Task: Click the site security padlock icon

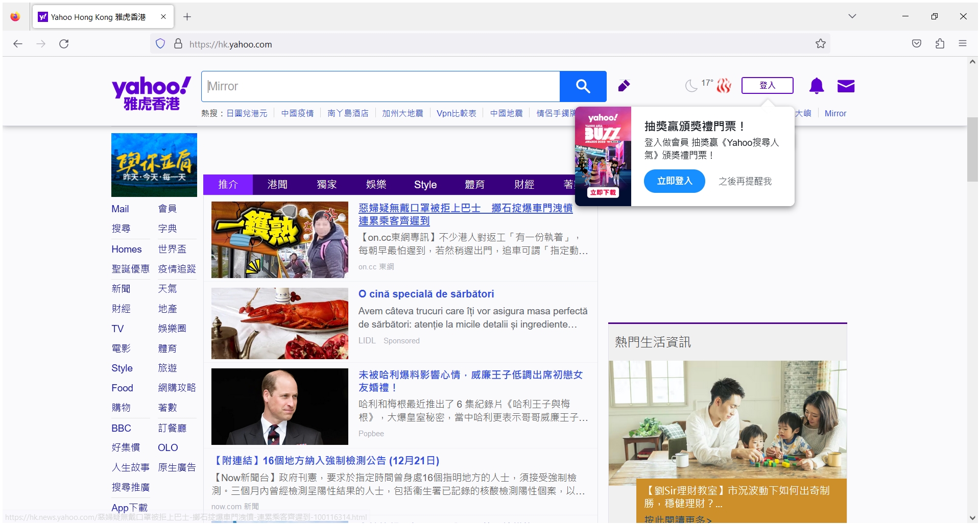Action: click(x=178, y=44)
